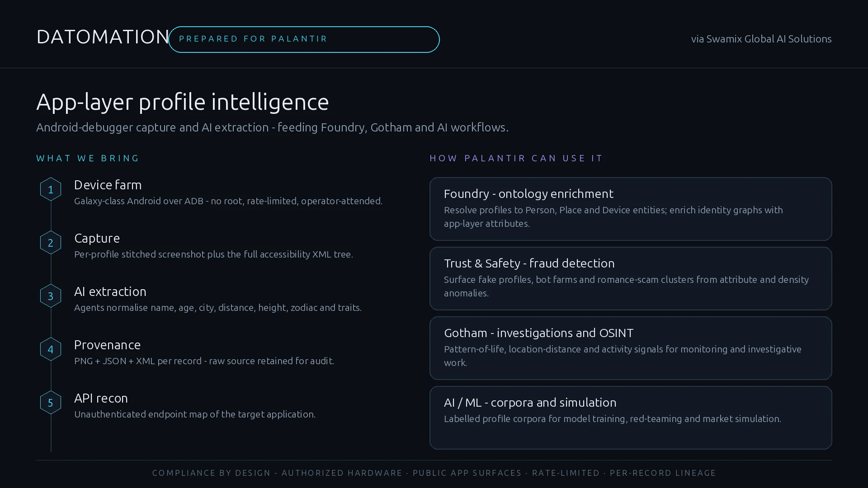This screenshot has width=868, height=488.
Task: Click the hexagon step 2 icon
Action: 51,243
